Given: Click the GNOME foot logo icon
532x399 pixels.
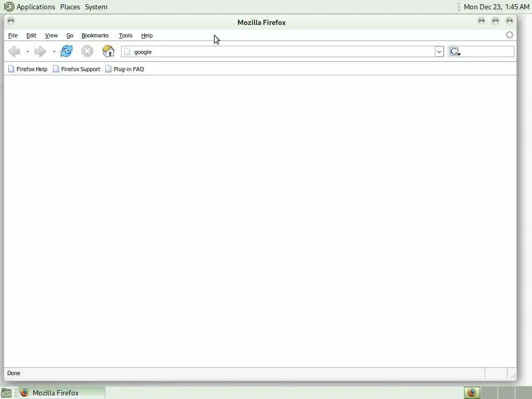Looking at the screenshot, I should tap(9, 7).
